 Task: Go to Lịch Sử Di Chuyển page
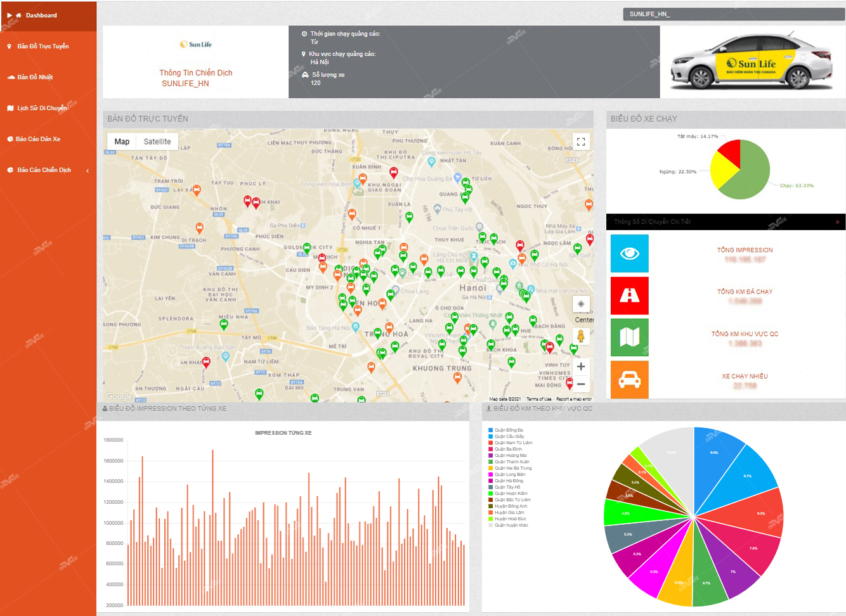(42, 108)
